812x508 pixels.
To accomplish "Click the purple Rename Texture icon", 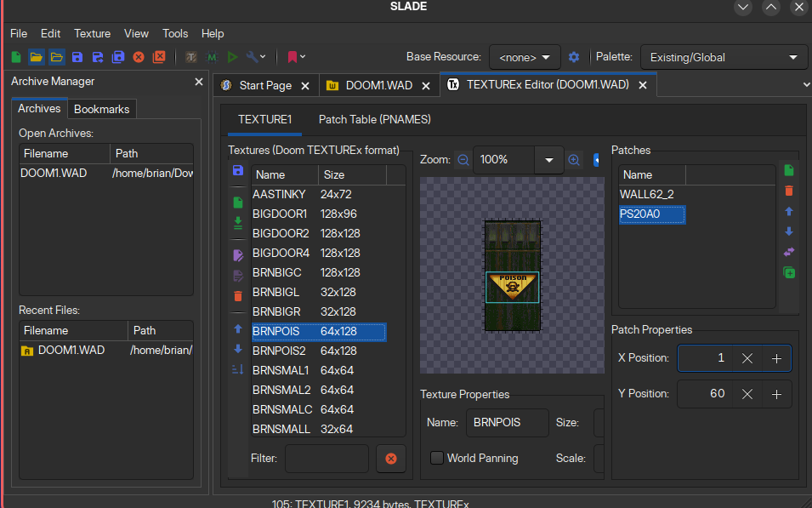I will 238,255.
